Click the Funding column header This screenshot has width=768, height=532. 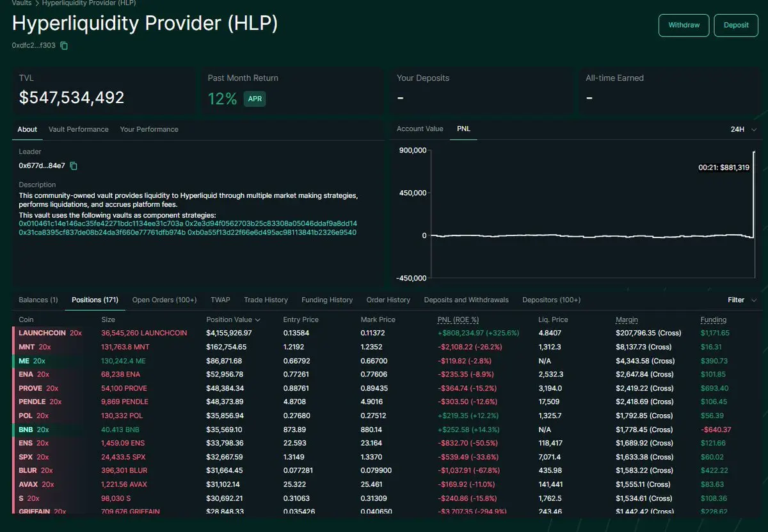[x=714, y=319]
